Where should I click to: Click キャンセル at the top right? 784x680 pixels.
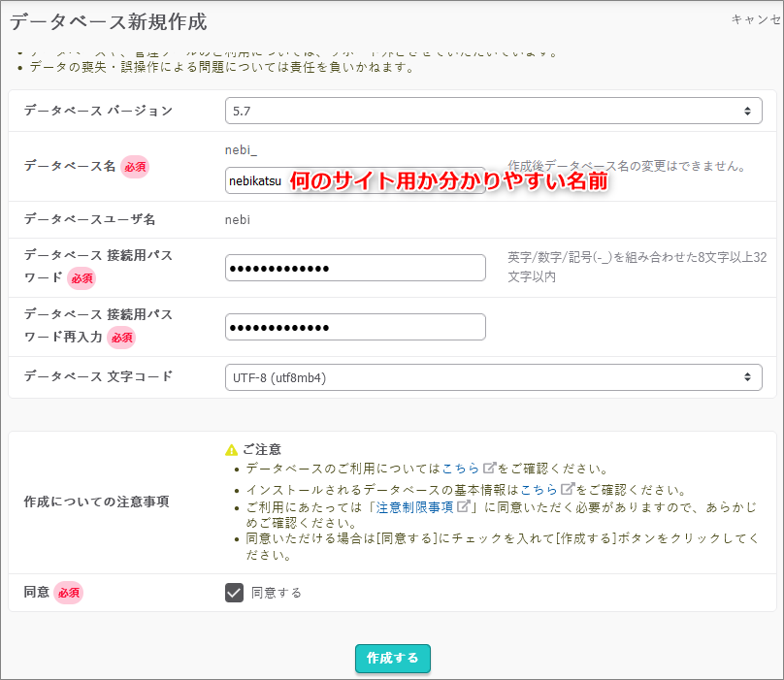[x=756, y=19]
